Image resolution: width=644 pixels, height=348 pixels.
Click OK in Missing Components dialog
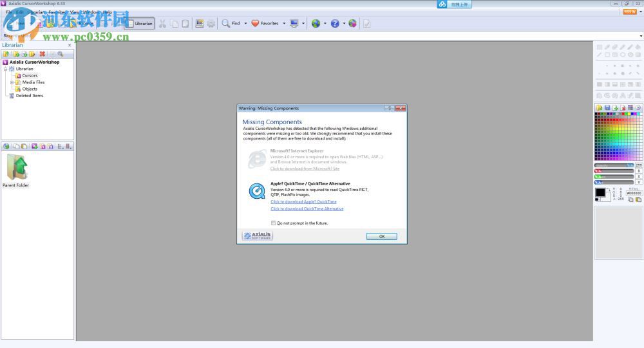coord(381,236)
